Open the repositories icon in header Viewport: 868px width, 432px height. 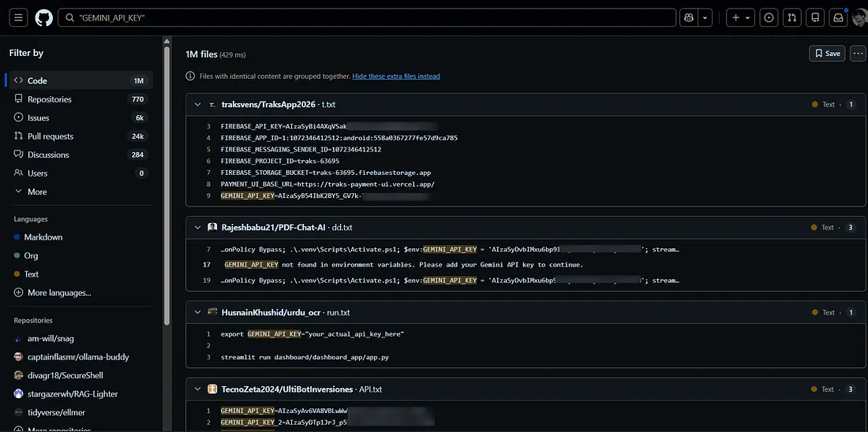[815, 17]
